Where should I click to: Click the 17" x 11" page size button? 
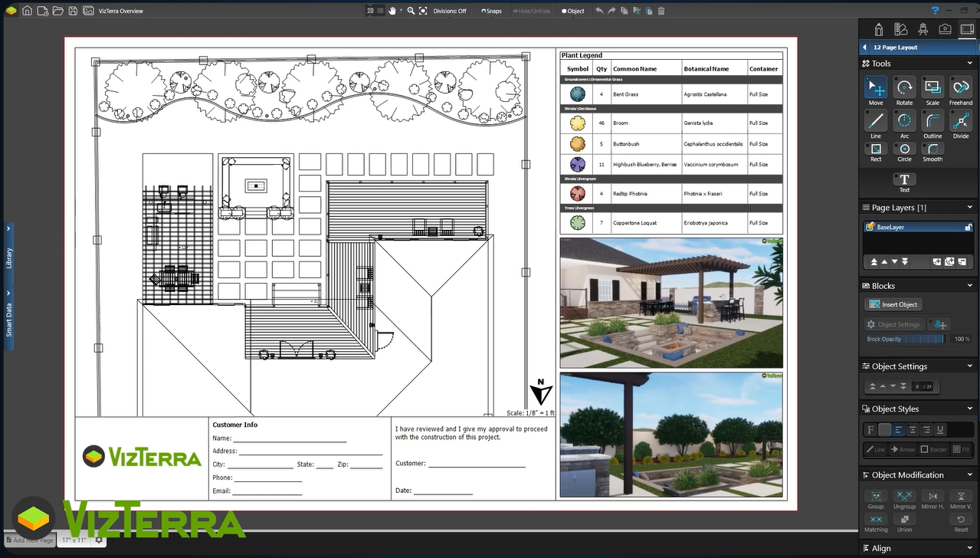(74, 540)
